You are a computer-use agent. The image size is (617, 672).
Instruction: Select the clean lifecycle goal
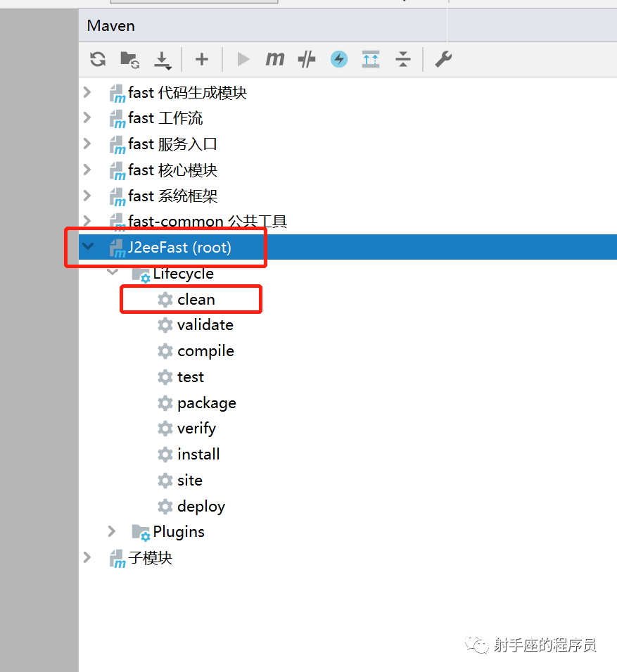(x=196, y=299)
